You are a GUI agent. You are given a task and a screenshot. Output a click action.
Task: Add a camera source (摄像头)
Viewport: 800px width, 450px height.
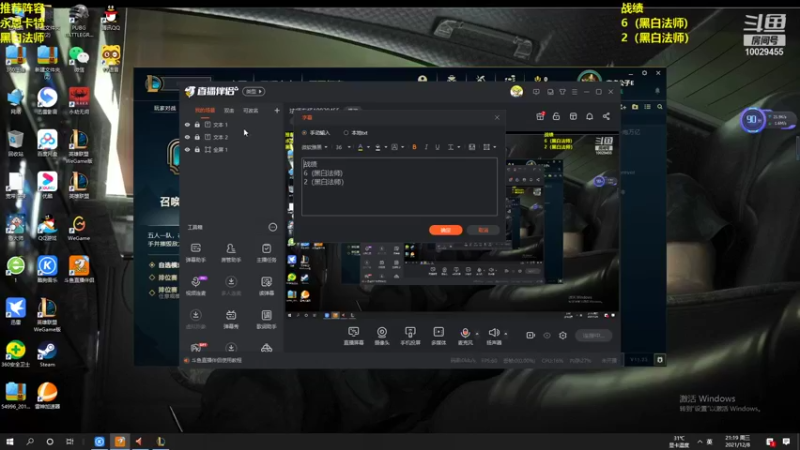pos(382,336)
